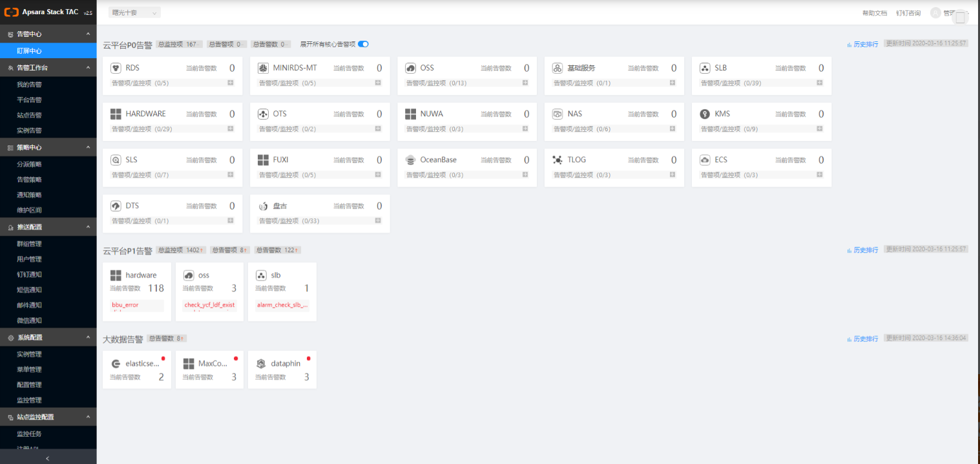Click the slb icon in P1 section
This screenshot has height=464, width=980.
261,275
